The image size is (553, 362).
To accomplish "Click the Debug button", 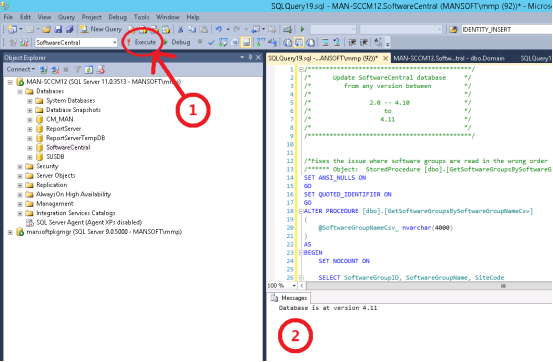I will (x=177, y=42).
